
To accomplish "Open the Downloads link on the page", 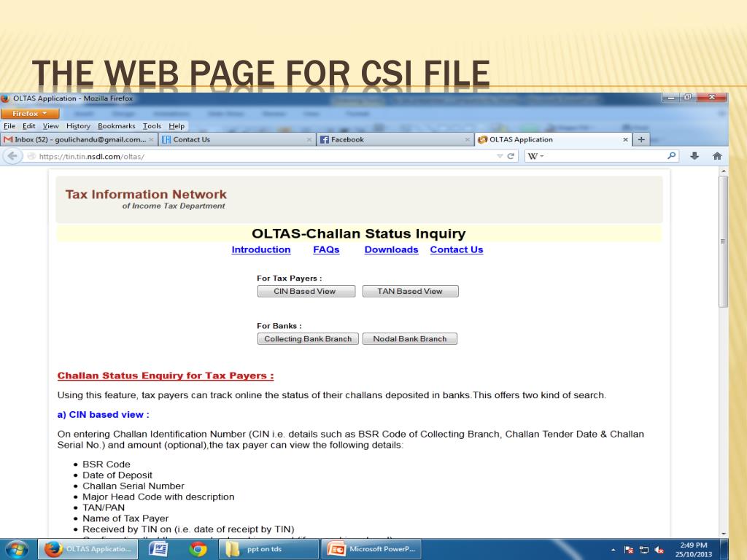I will 391,249.
